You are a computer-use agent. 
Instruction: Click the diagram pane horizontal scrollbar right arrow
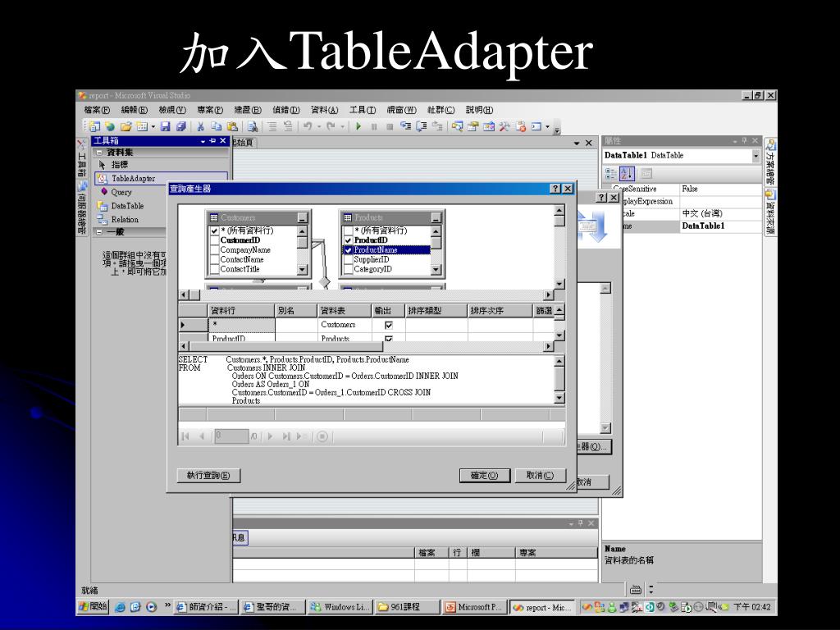point(547,295)
